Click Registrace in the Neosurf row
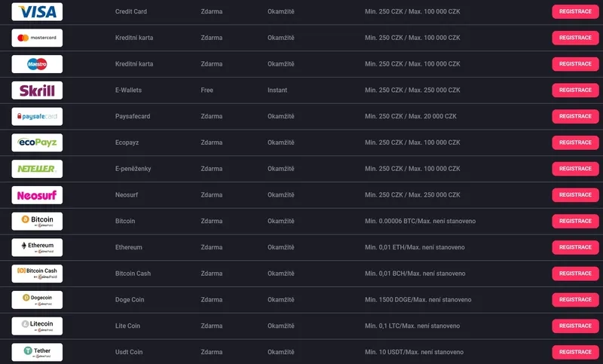Viewport: 603px width, 364px height. point(575,195)
